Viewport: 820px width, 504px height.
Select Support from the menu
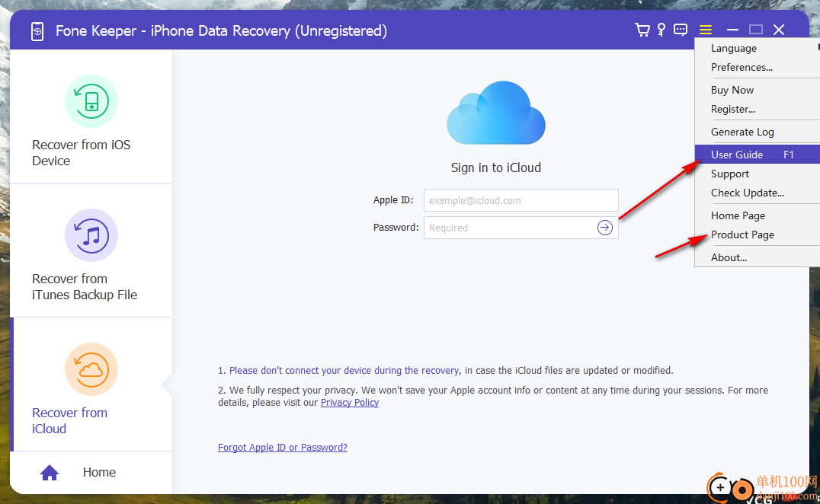coord(758,174)
